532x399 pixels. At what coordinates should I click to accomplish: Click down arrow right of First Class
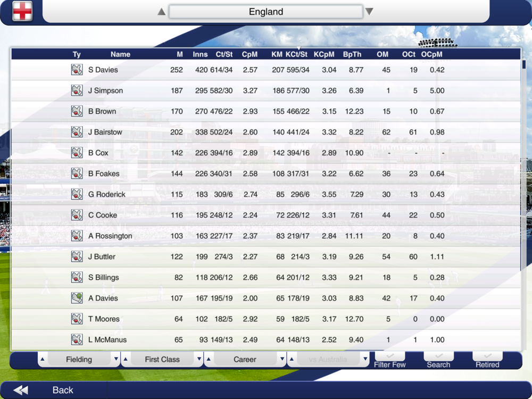pos(199,359)
